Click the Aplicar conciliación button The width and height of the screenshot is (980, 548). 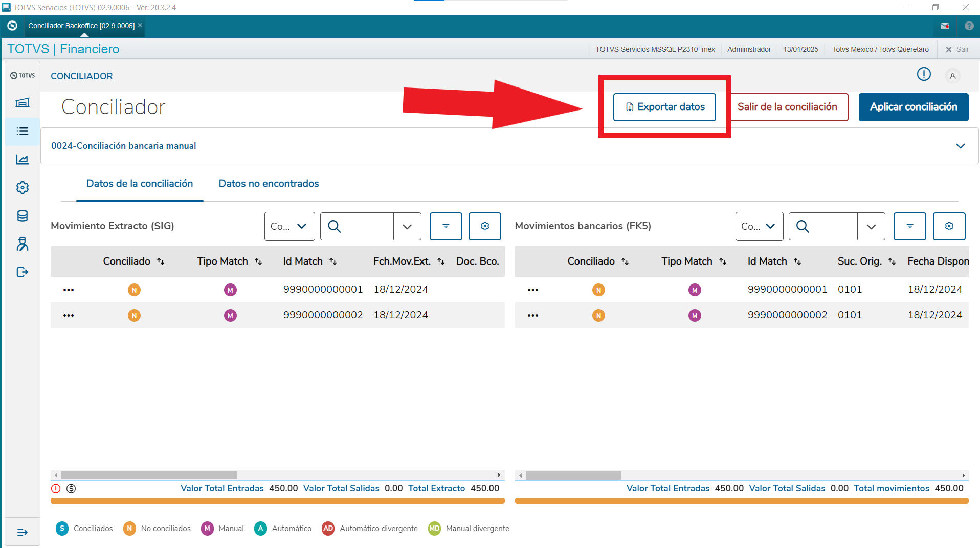(x=913, y=107)
